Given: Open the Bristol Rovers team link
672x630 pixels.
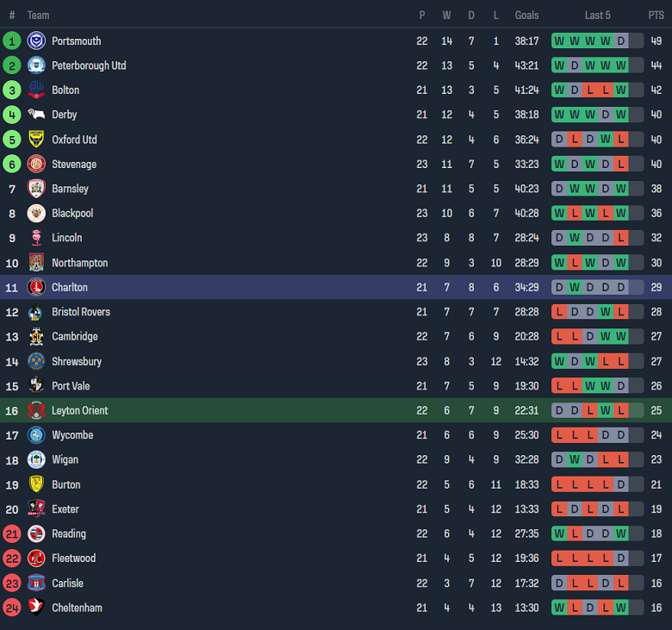Looking at the screenshot, I should click(81, 312).
